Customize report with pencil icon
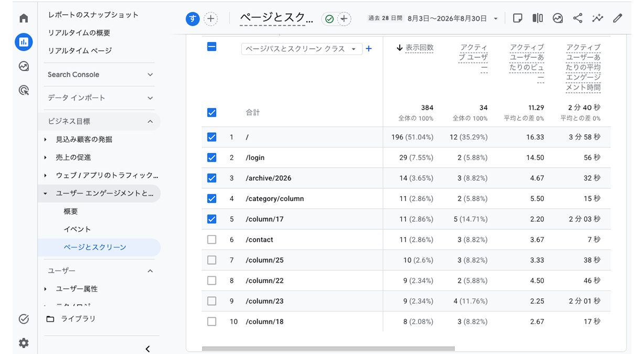Viewport: 644px width, 354px height. point(617,18)
